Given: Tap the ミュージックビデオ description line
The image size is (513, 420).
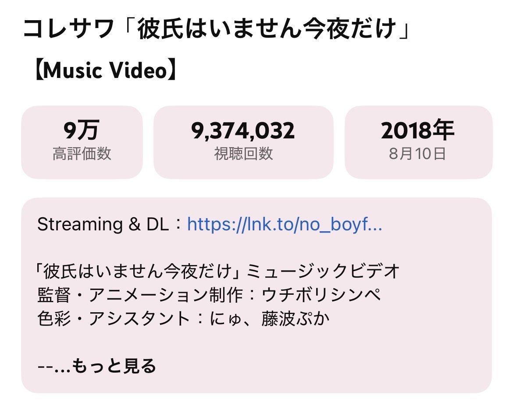Looking at the screenshot, I should pyautogui.click(x=217, y=271).
